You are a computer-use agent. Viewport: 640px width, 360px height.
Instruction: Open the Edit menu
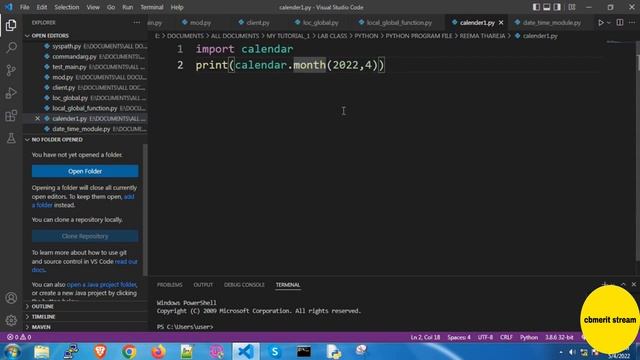point(42,7)
